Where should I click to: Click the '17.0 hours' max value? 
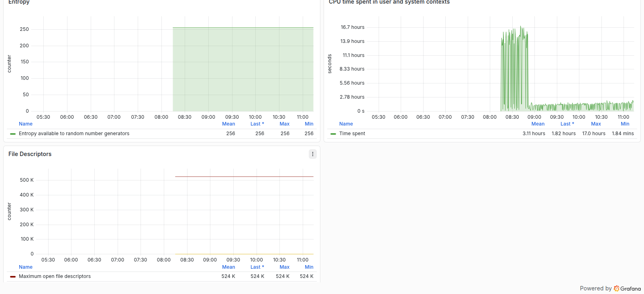click(x=594, y=134)
